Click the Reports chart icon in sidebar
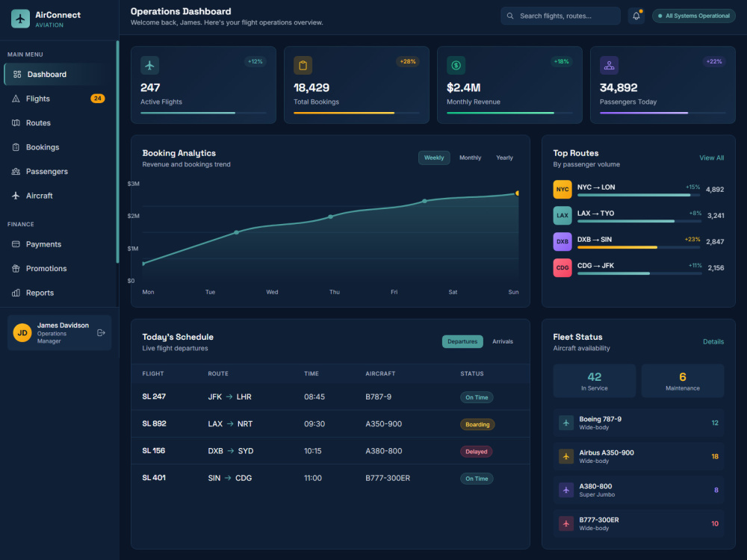747x560 pixels. click(16, 293)
